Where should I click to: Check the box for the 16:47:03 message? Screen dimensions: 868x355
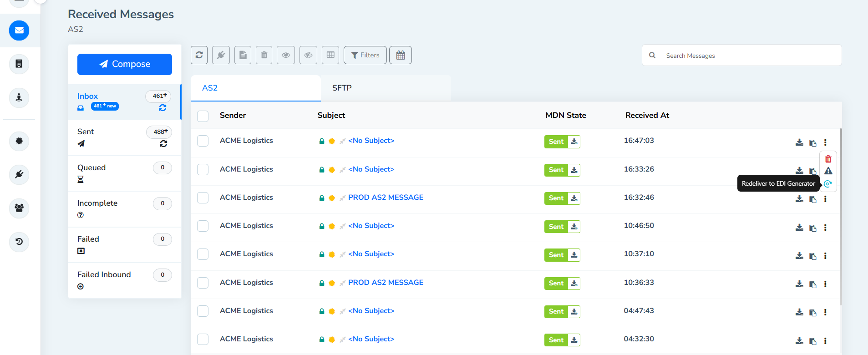tap(203, 141)
